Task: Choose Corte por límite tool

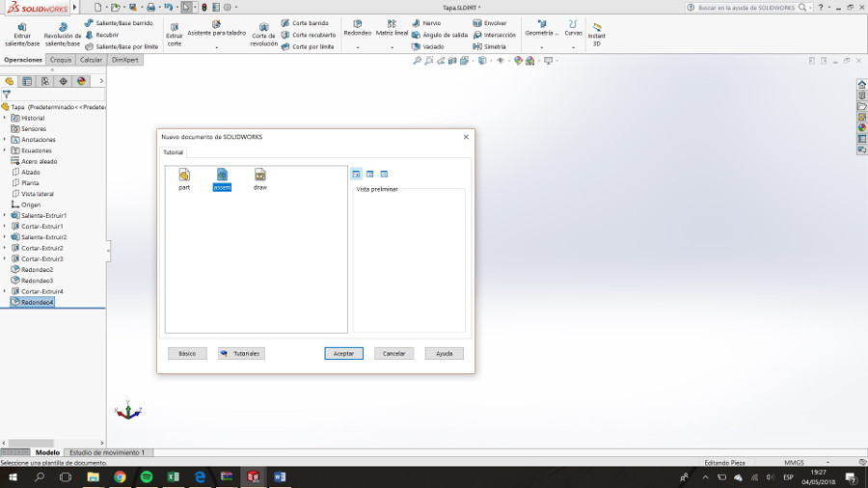Action: [308, 46]
